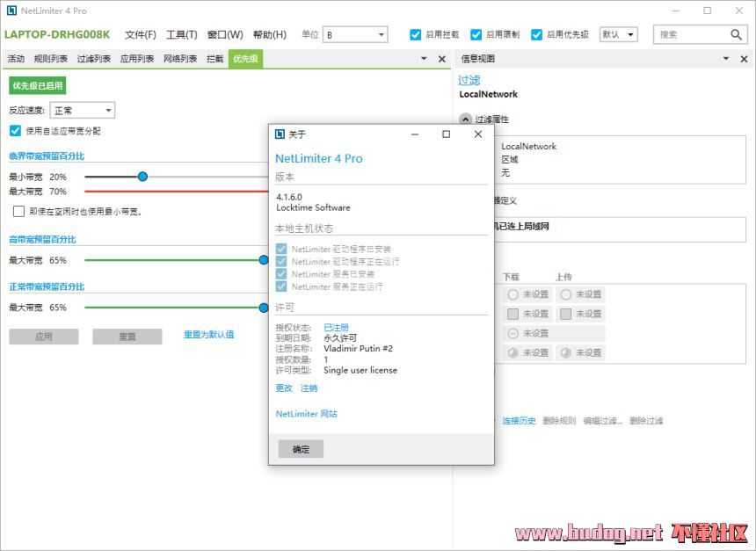Viewport: 756px width, 551px height.
Task: Switch to the 活动 tab
Action: [x=16, y=59]
